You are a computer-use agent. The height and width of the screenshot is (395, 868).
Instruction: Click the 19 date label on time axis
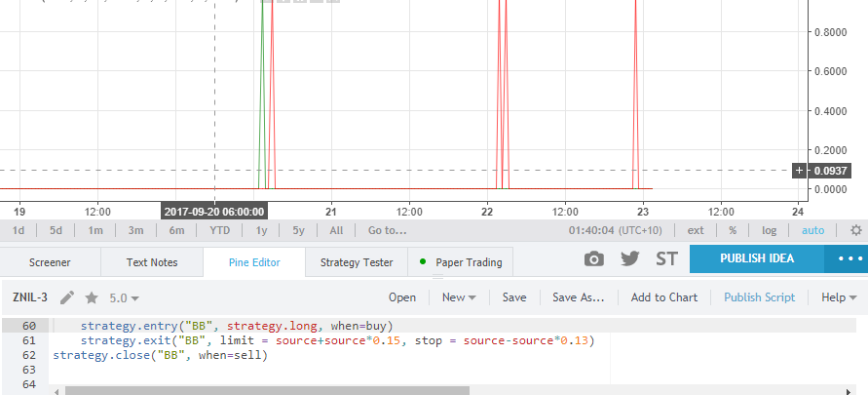pyautogui.click(x=19, y=212)
